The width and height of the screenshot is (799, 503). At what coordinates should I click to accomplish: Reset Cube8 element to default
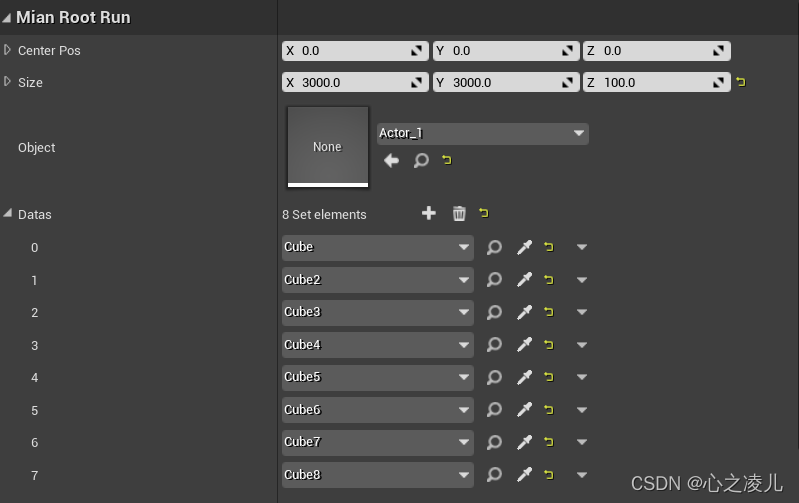coord(549,475)
